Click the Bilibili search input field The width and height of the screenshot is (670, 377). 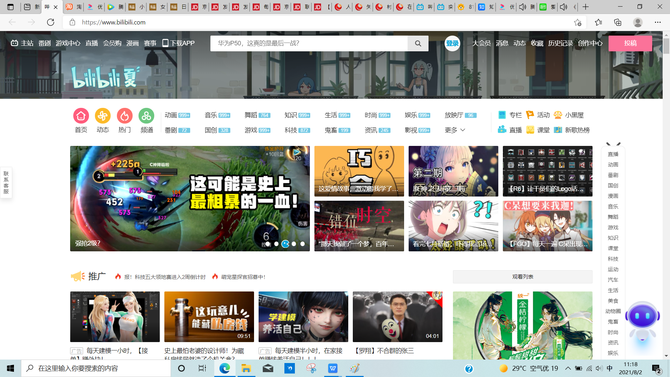[x=309, y=43]
